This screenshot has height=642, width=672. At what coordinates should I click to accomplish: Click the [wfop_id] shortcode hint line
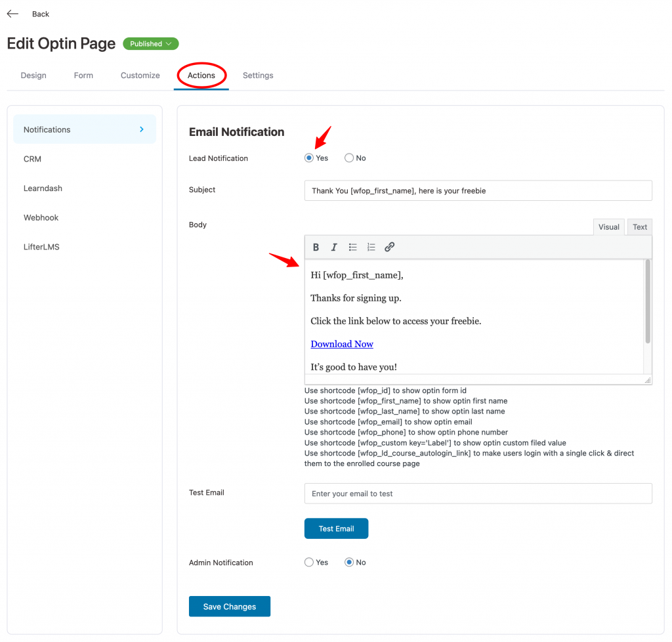coord(385,391)
